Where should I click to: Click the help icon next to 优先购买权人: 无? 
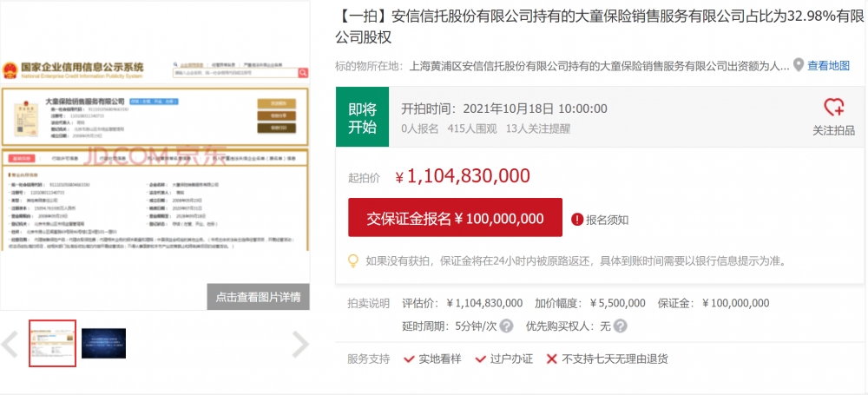tap(621, 326)
